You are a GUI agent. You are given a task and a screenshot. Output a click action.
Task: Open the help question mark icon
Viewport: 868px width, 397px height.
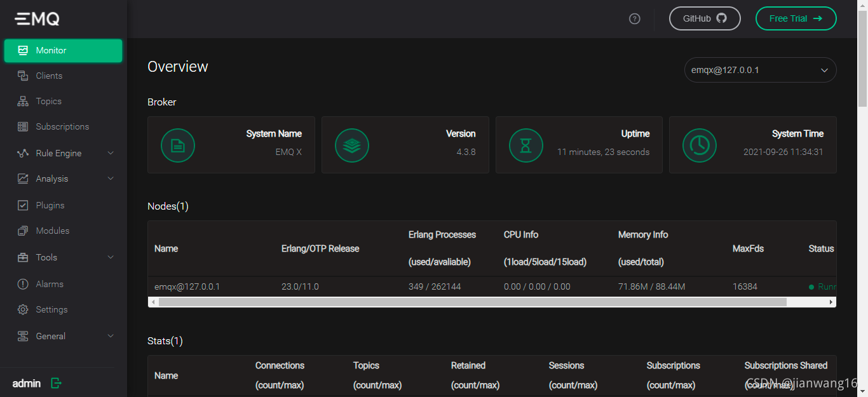(x=634, y=18)
